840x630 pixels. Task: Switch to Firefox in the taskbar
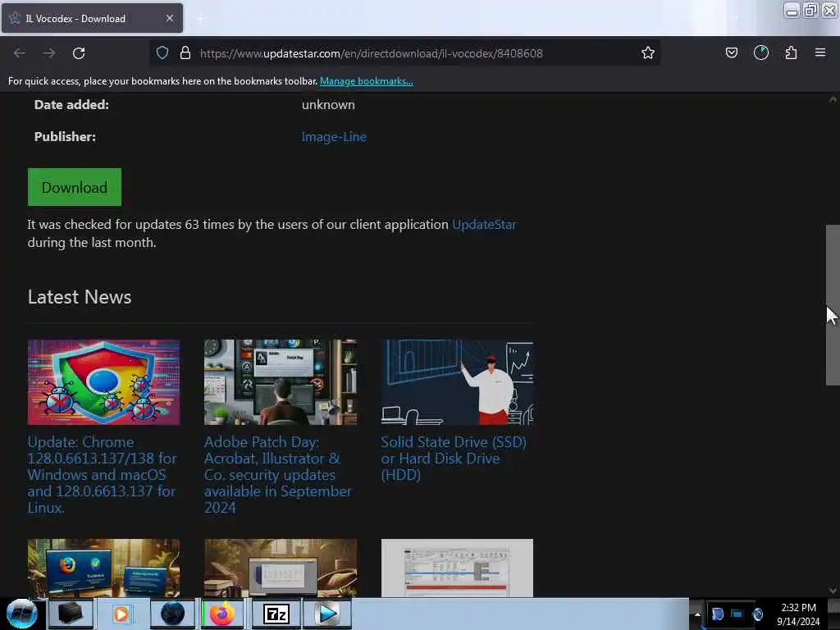[223, 614]
